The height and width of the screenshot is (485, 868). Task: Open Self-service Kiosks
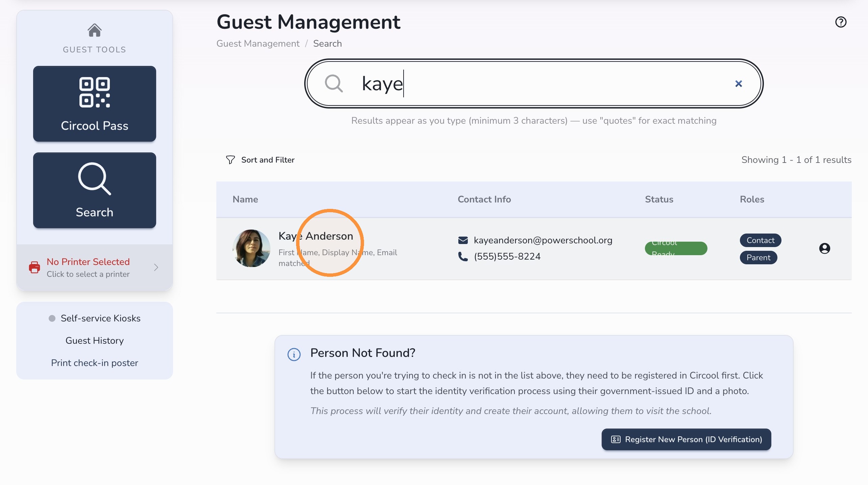(x=100, y=318)
